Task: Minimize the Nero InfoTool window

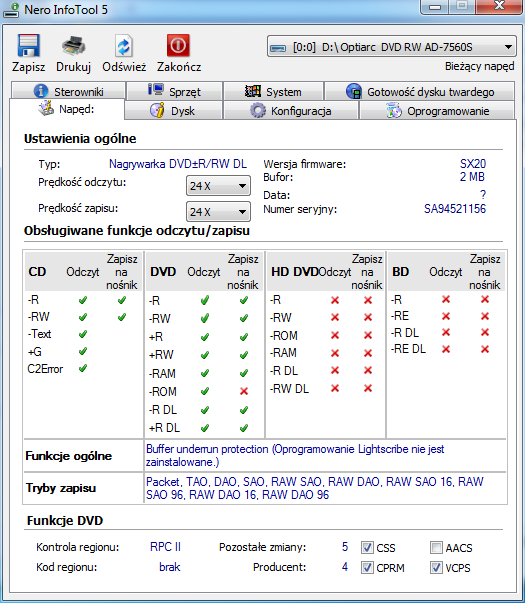Action: pos(435,7)
